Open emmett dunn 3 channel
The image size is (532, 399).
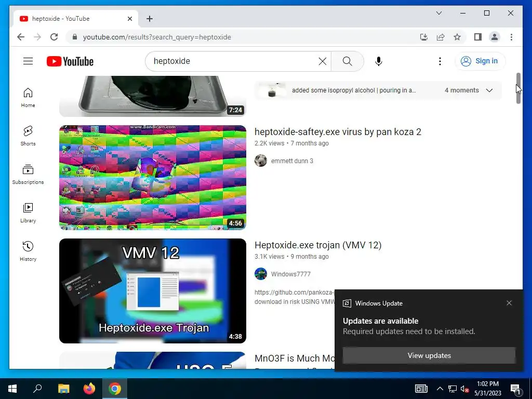coord(292,161)
